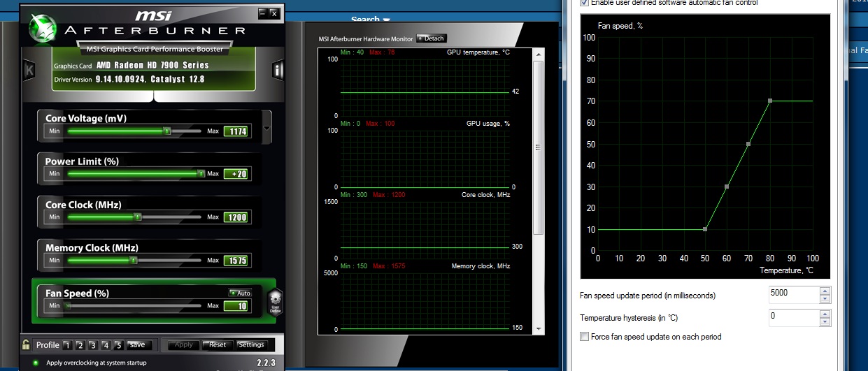Open the information panel via i button
The image size is (868, 371).
click(x=278, y=69)
